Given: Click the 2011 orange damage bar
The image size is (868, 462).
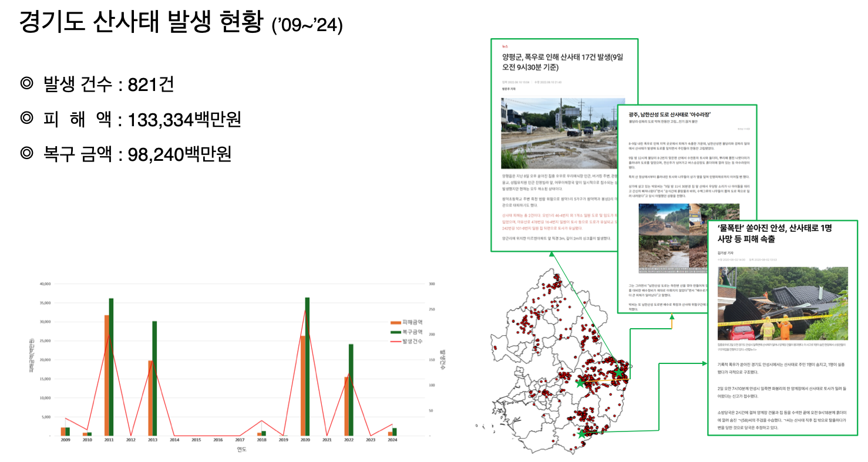Looking at the screenshot, I should click(x=106, y=376).
